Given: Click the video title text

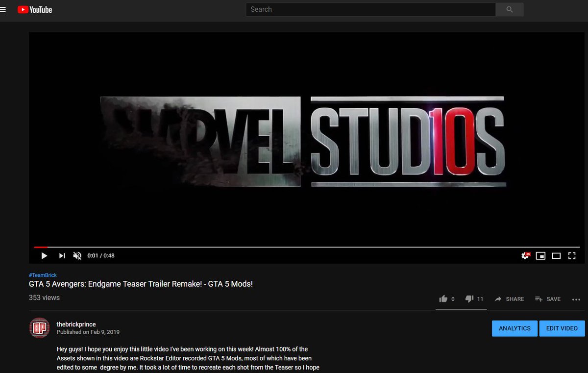Looking at the screenshot, I should pos(141,284).
